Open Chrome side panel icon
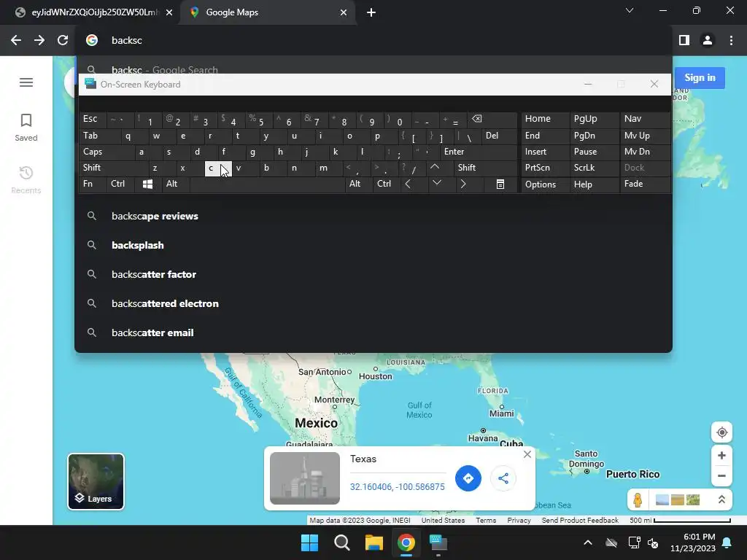747x560 pixels. pos(684,40)
